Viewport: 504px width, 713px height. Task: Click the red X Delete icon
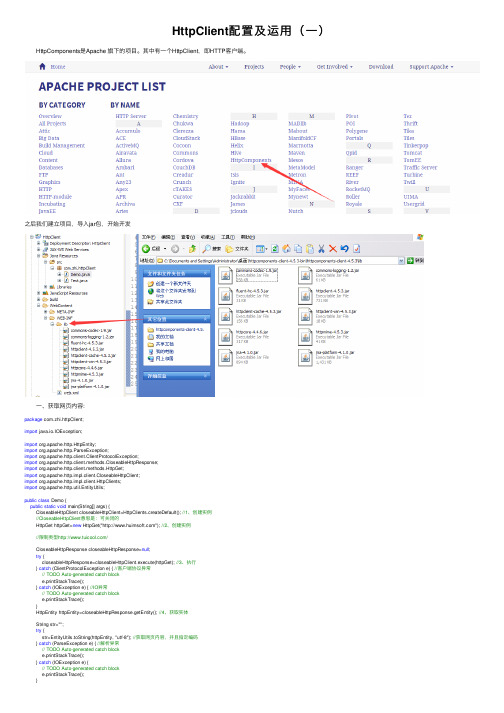tap(333, 249)
